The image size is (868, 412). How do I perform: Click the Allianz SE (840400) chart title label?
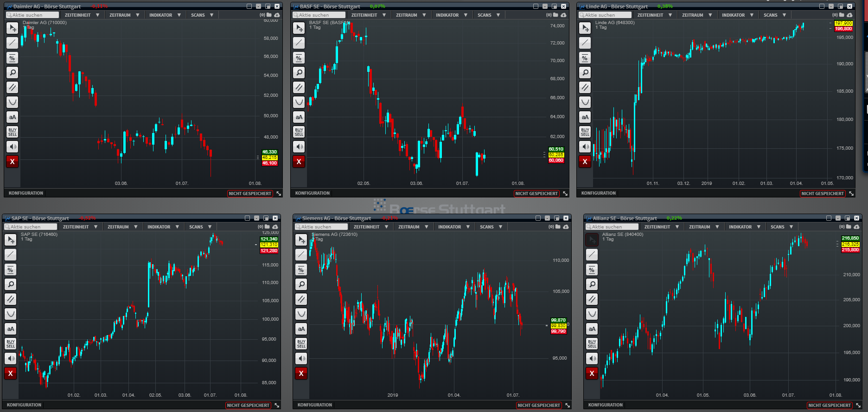[623, 235]
